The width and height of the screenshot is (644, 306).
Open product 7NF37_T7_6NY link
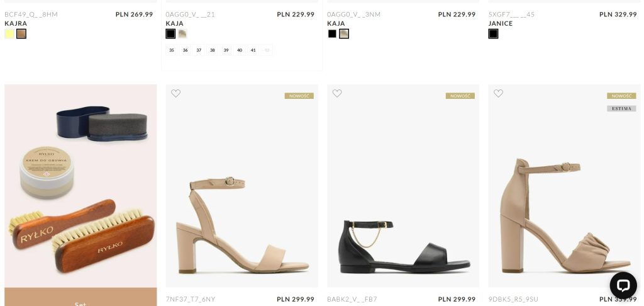pos(191,299)
